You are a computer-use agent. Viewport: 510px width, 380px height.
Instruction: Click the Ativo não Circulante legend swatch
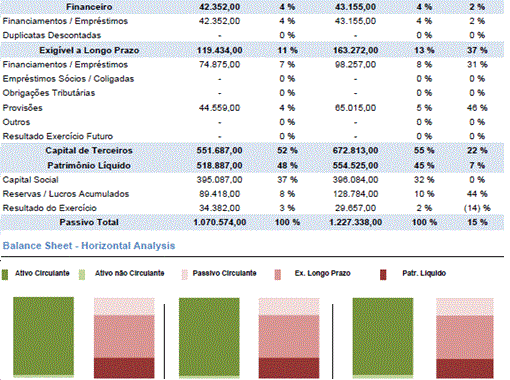coord(82,275)
